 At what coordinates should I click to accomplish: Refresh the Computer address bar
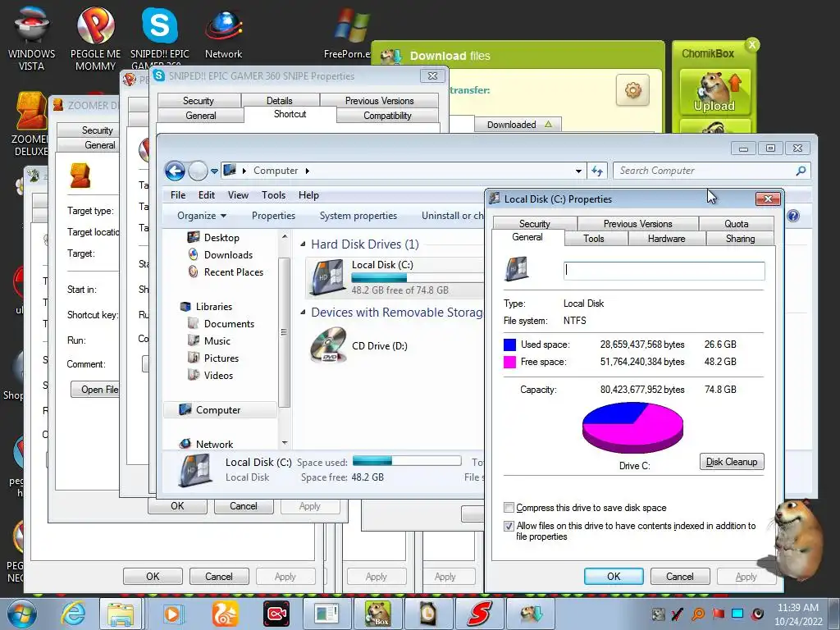coord(597,171)
